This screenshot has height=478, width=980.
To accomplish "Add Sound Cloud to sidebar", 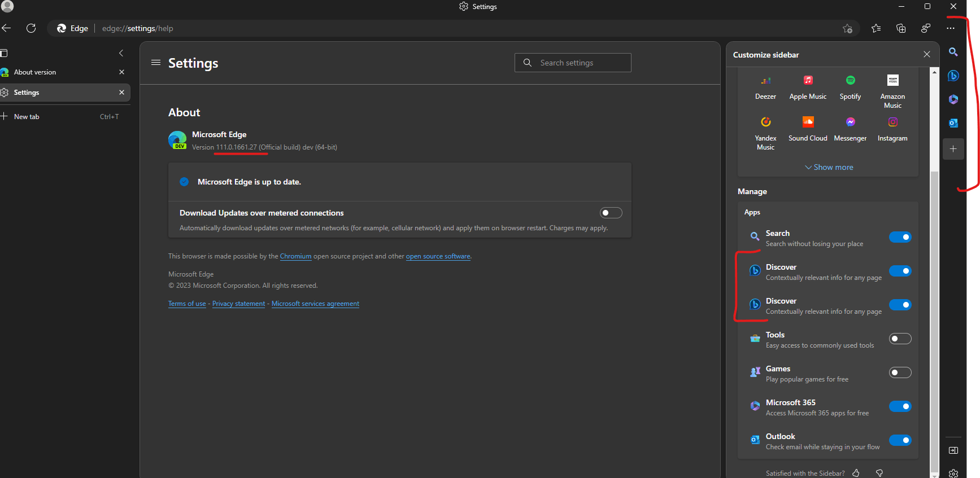I will pos(808,122).
